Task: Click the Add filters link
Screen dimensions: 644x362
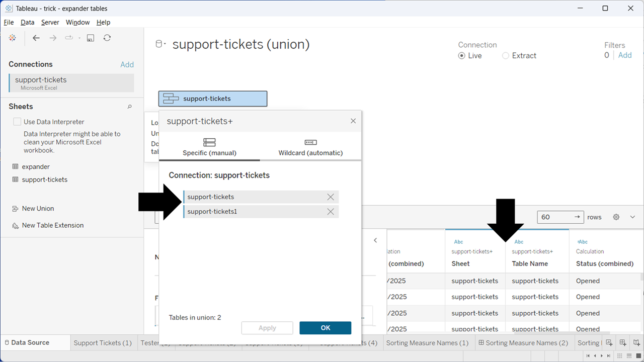Action: (625, 55)
